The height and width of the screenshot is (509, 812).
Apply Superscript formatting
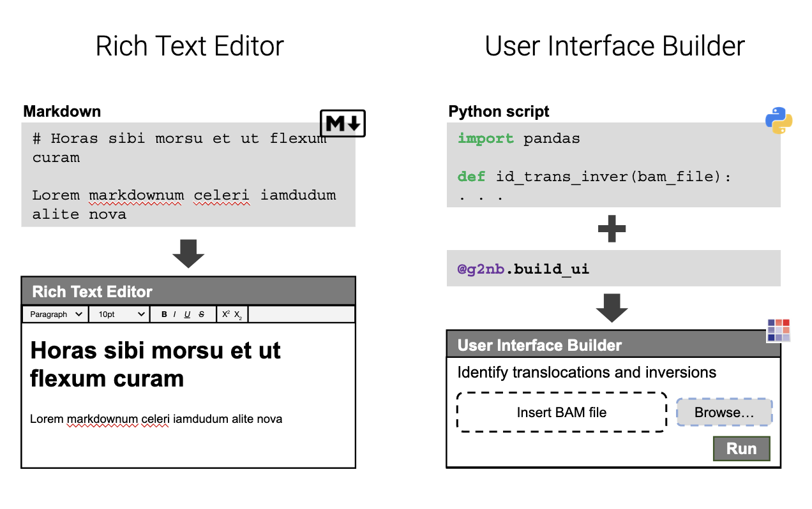pyautogui.click(x=226, y=314)
